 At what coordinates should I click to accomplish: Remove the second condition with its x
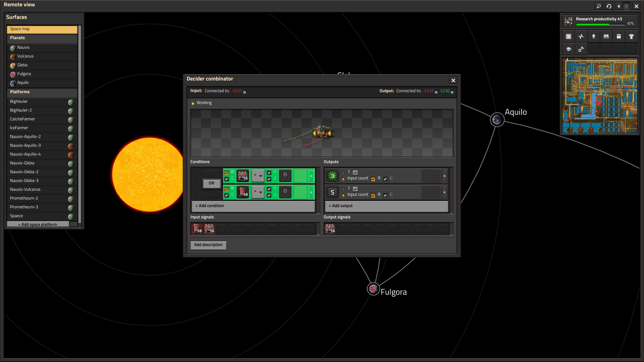tap(311, 192)
